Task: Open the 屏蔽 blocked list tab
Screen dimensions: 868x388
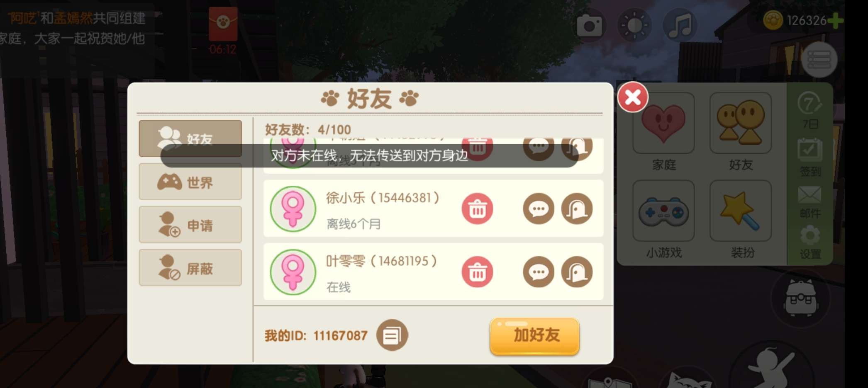Action: coord(190,268)
